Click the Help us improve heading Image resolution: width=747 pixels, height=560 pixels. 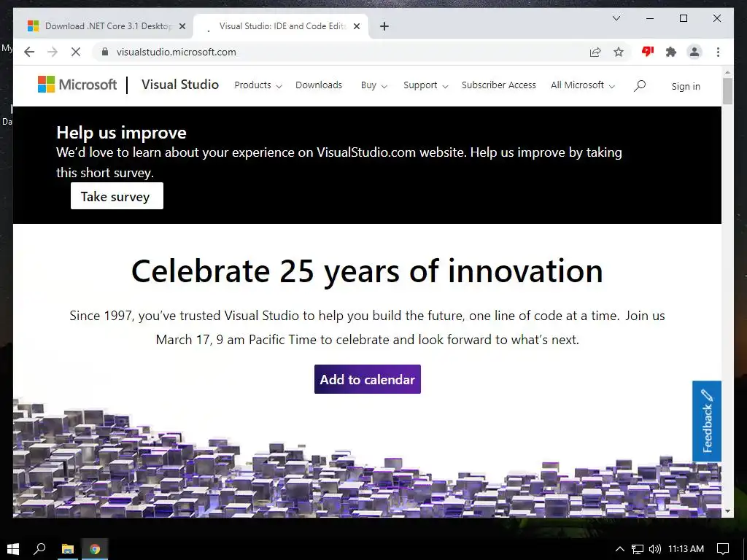pos(122,133)
